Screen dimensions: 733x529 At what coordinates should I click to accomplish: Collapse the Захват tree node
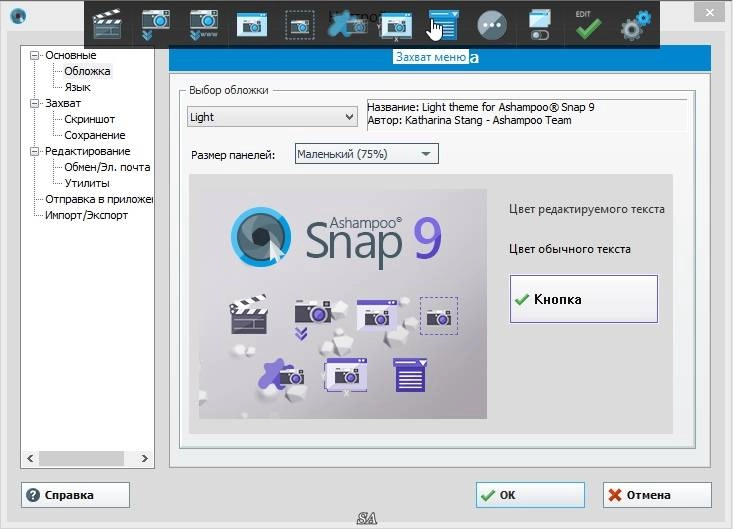34,103
